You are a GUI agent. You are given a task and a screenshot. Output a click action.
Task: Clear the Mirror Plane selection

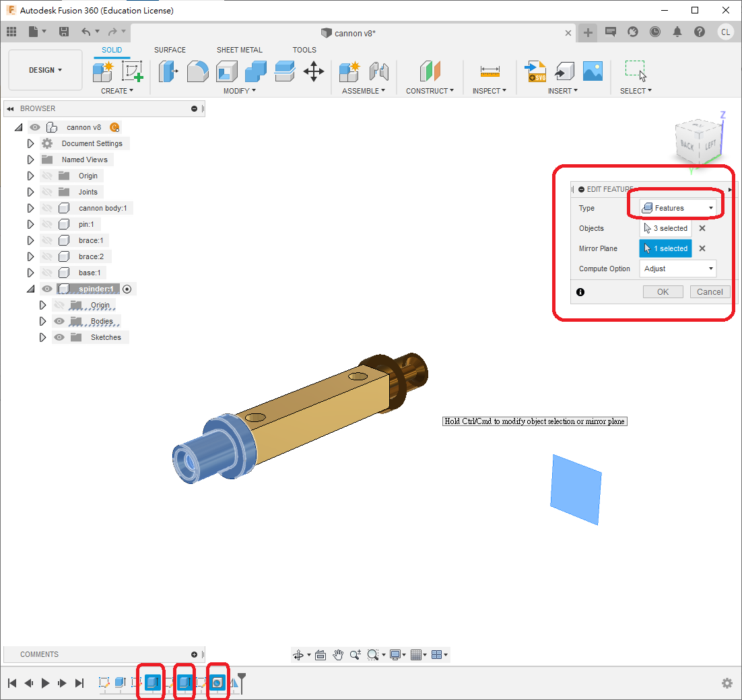tap(702, 248)
